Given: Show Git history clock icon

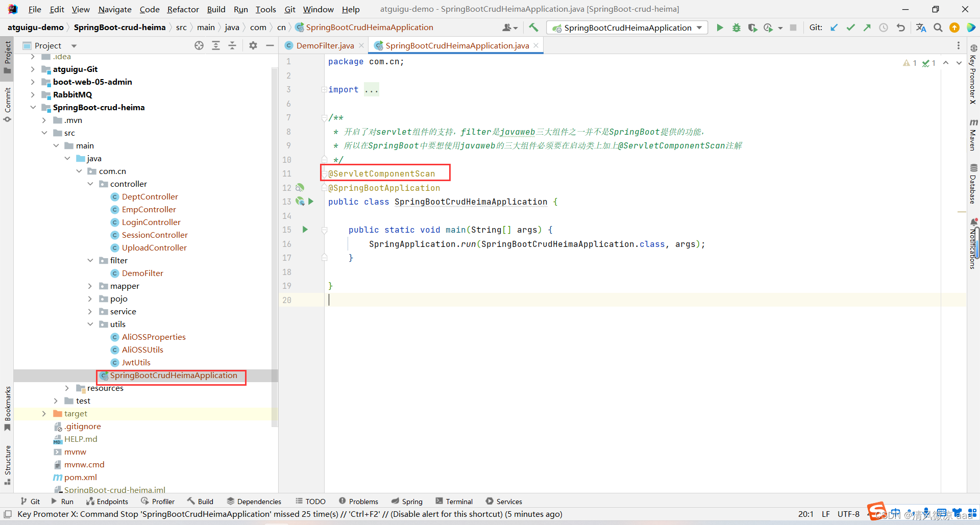Looking at the screenshot, I should coord(884,28).
